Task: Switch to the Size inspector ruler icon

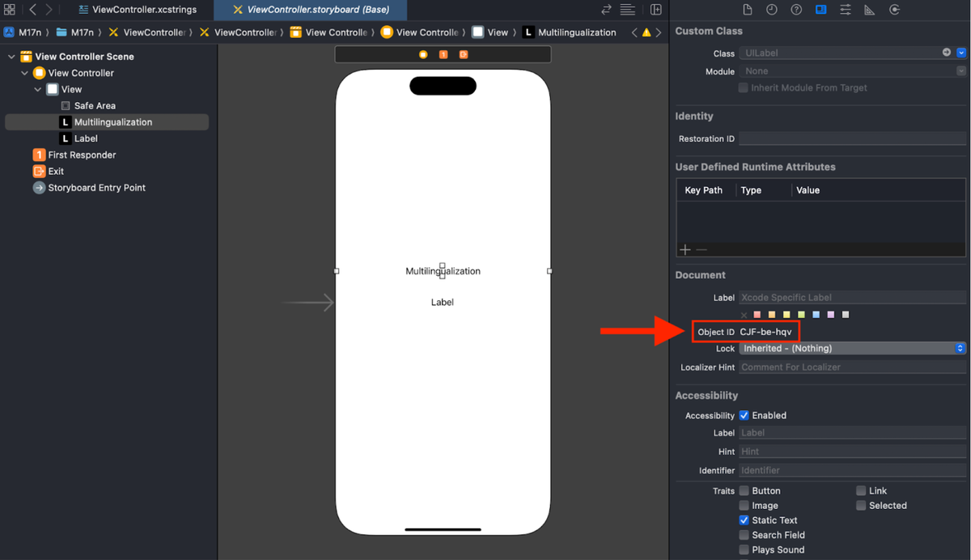Action: click(x=870, y=10)
